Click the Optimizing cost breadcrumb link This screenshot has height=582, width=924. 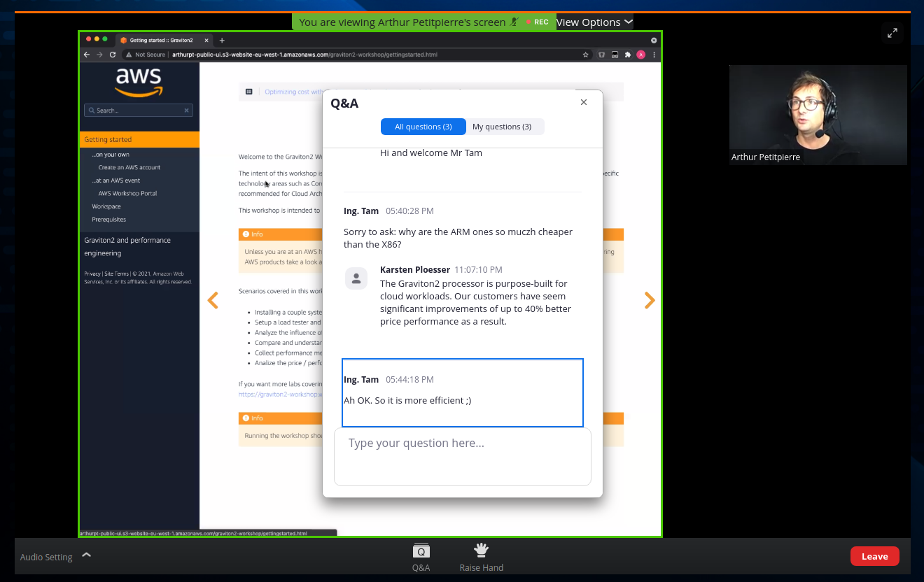[293, 92]
